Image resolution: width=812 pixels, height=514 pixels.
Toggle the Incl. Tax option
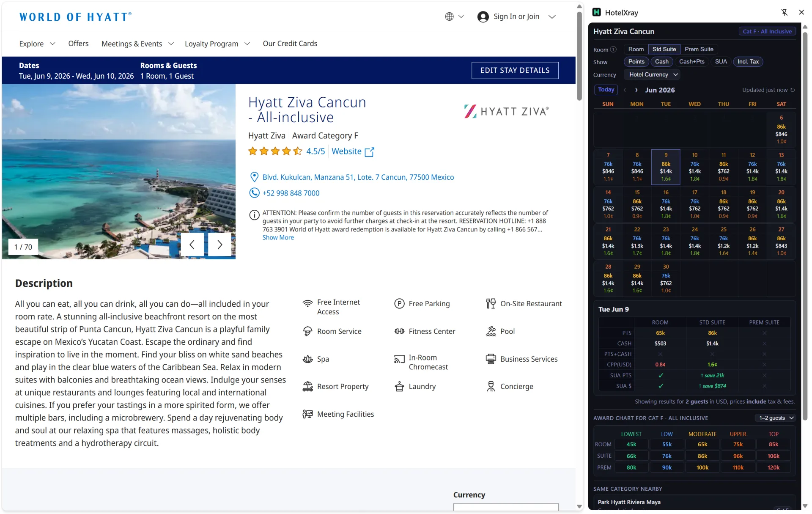coord(748,62)
